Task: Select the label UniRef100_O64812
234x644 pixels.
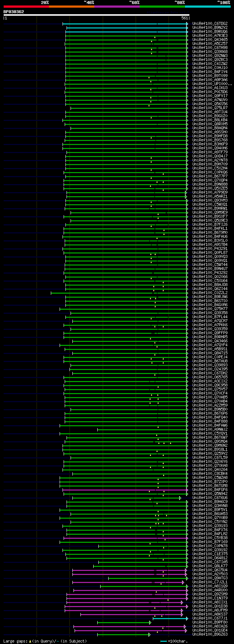Action: [x=210, y=558]
